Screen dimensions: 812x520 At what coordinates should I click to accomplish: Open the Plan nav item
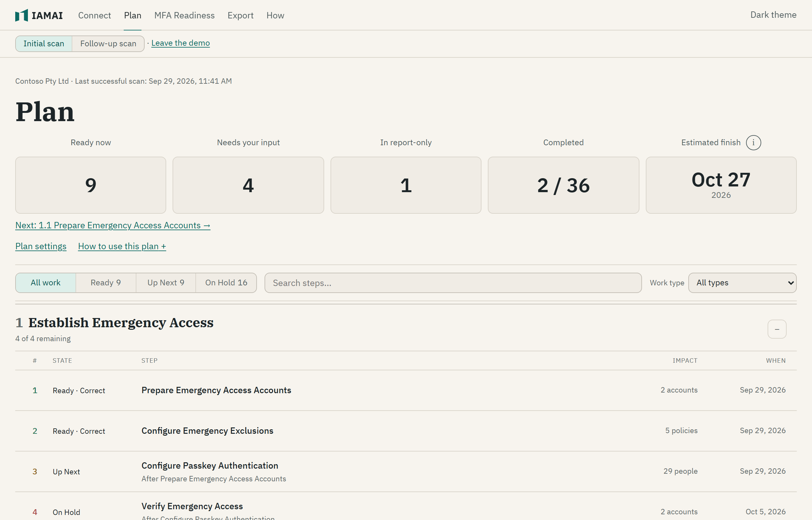(132, 16)
